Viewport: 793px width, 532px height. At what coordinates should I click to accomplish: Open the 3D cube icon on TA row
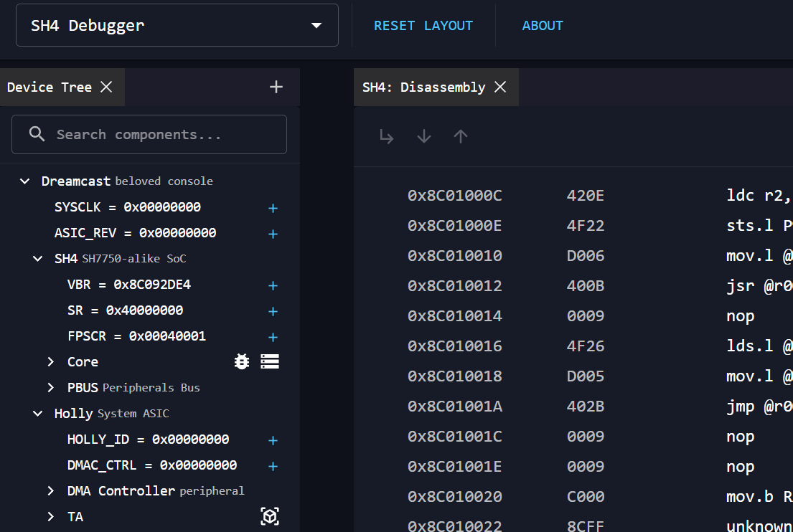(x=270, y=516)
